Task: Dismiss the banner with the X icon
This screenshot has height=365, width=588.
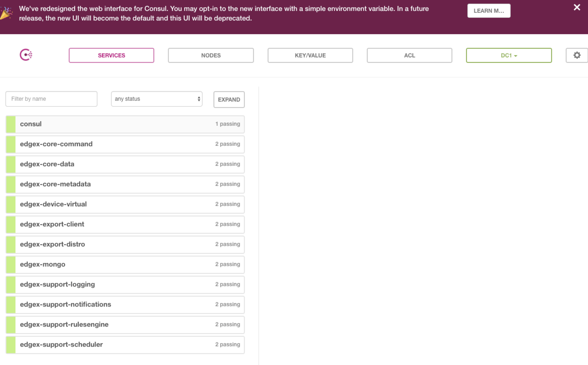Action: [577, 8]
